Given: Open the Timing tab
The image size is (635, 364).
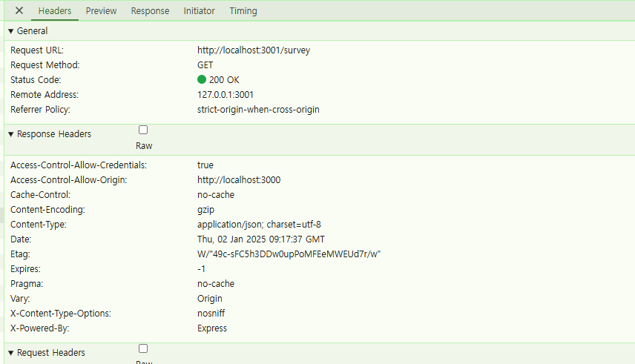Looking at the screenshot, I should point(243,11).
